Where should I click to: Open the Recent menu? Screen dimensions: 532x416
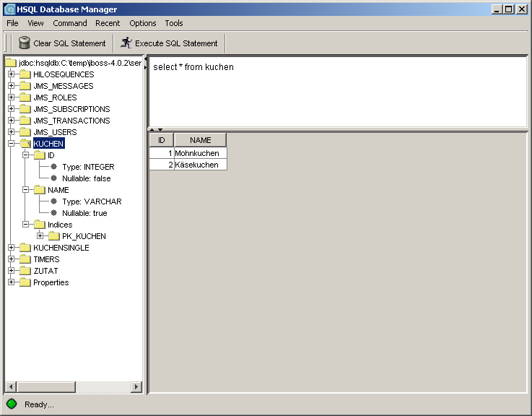pos(108,23)
